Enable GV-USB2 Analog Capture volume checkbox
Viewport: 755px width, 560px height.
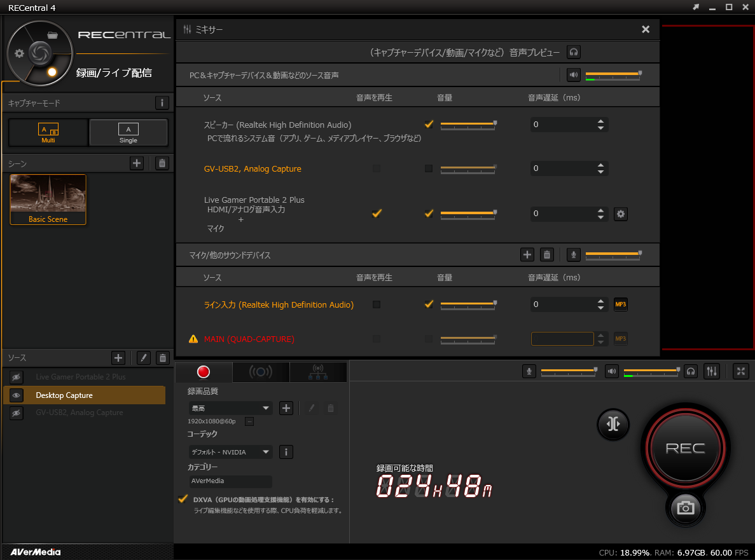429,168
